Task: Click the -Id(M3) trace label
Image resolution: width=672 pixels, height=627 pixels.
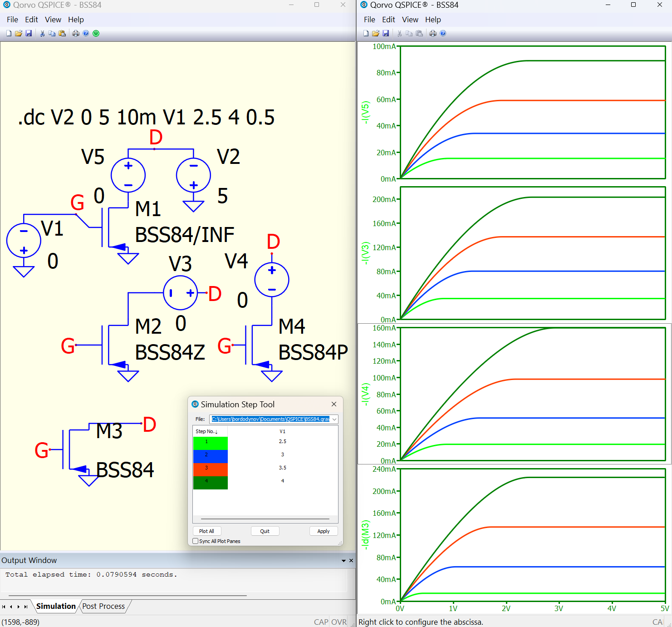Action: (366, 535)
